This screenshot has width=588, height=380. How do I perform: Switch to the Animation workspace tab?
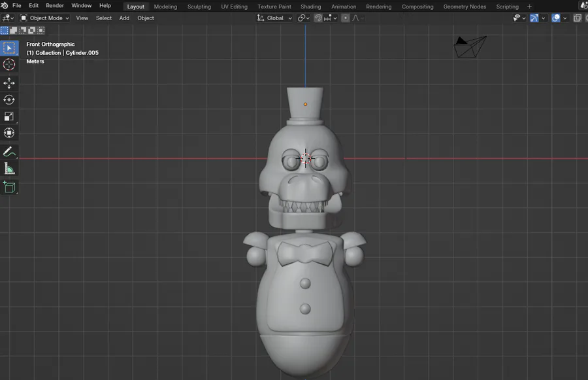[344, 7]
